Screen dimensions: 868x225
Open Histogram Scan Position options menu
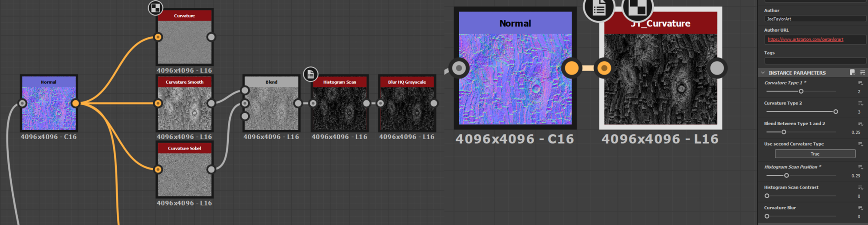pos(860,167)
